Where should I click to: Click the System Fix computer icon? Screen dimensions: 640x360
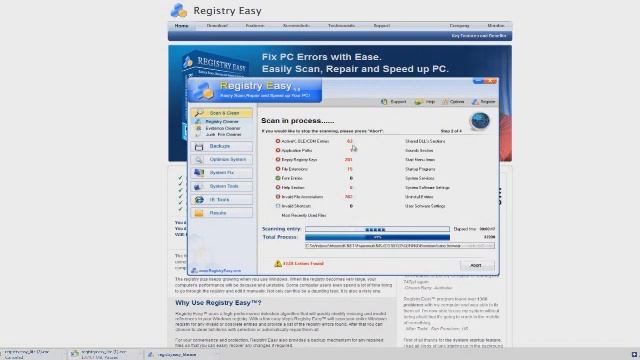199,173
